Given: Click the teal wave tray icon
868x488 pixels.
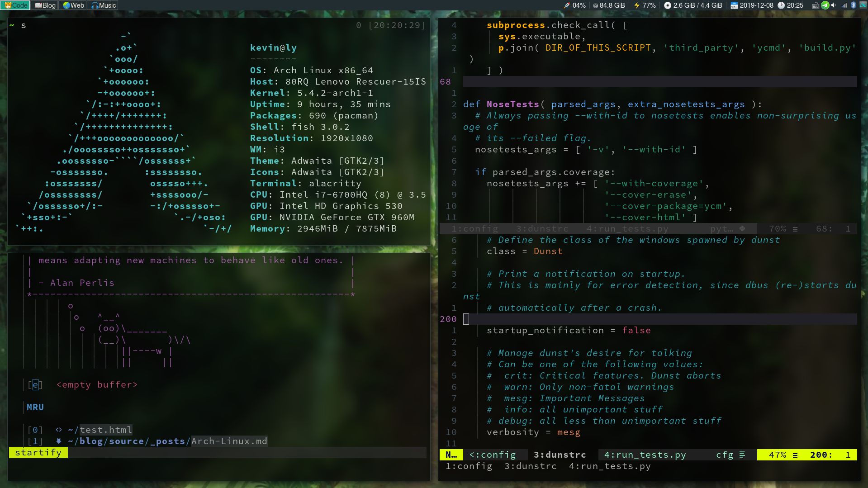Looking at the screenshot, I should [x=863, y=5].
